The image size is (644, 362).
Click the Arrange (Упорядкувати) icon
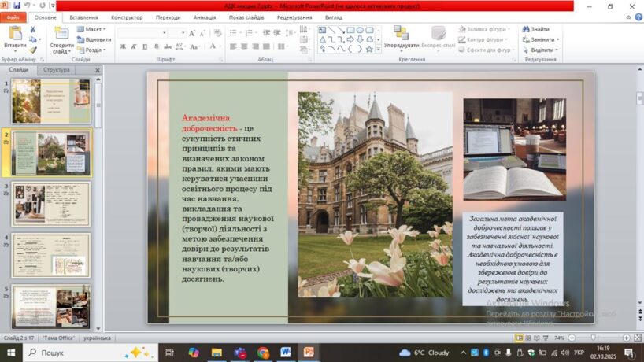[402, 33]
